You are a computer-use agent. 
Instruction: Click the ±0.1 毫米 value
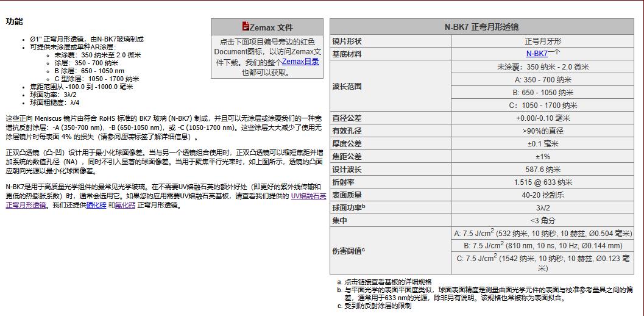[x=542, y=144]
